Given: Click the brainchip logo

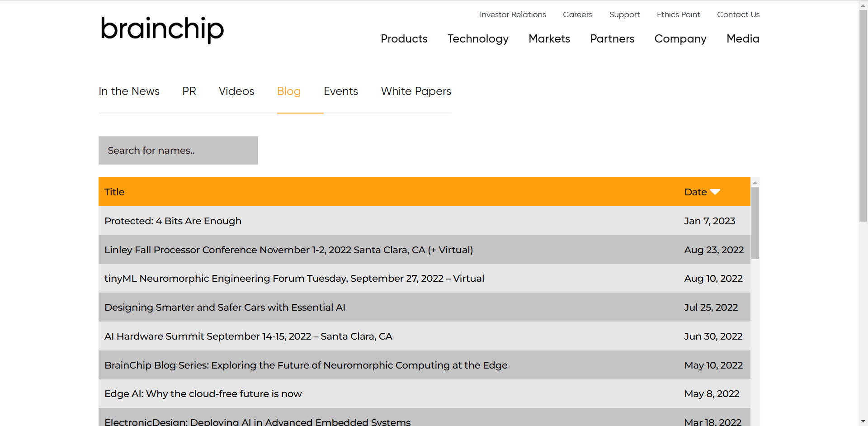Looking at the screenshot, I should click(162, 29).
